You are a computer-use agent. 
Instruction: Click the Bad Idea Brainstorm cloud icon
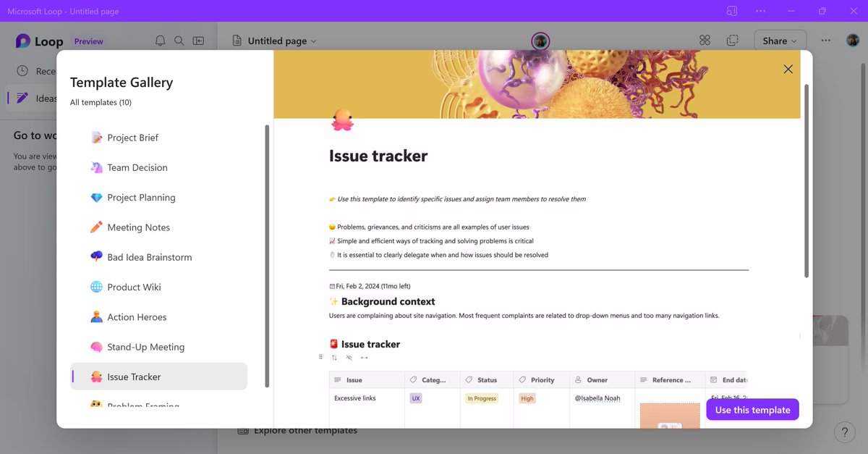[x=96, y=257]
